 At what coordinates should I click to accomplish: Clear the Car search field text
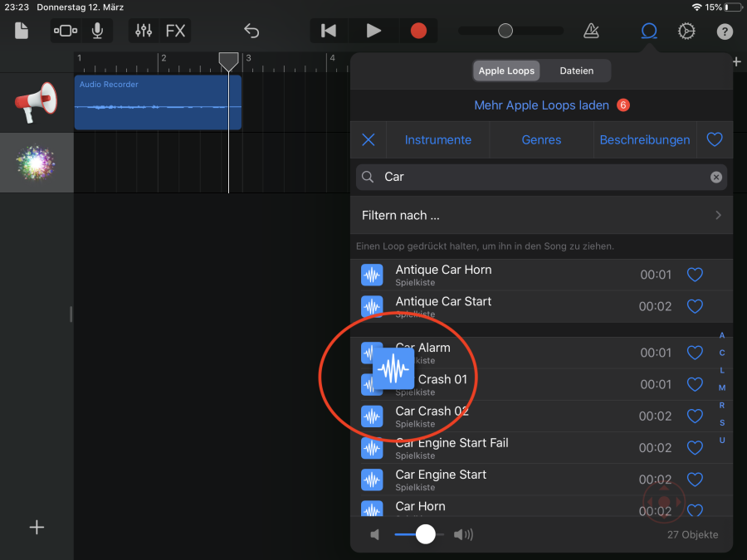coord(715,177)
